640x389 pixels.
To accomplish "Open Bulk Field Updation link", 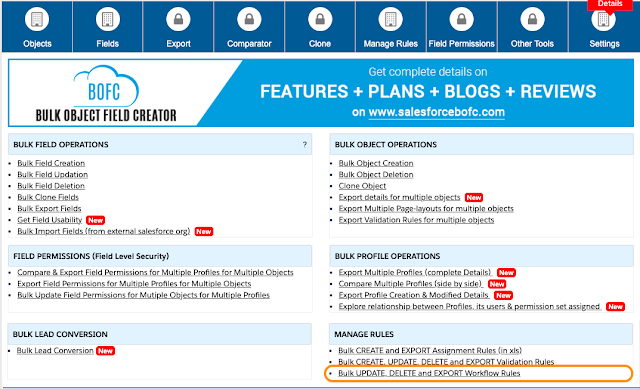I will click(x=52, y=175).
